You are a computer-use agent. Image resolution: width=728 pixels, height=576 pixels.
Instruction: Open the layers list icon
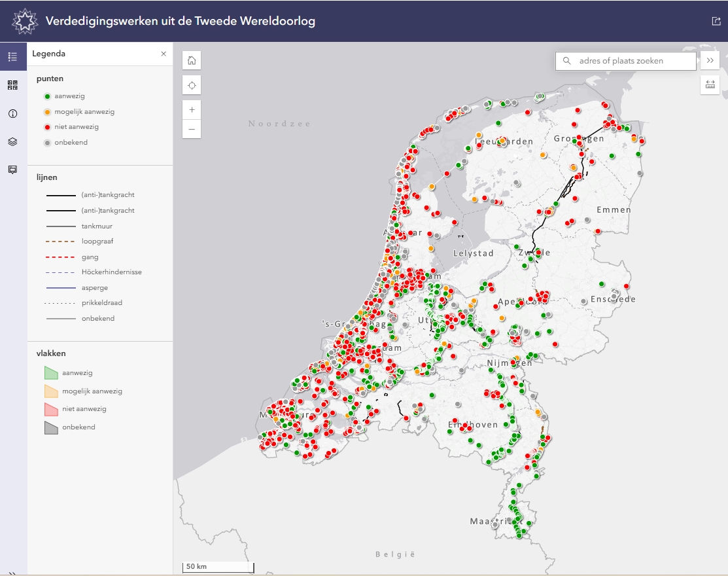click(x=12, y=141)
